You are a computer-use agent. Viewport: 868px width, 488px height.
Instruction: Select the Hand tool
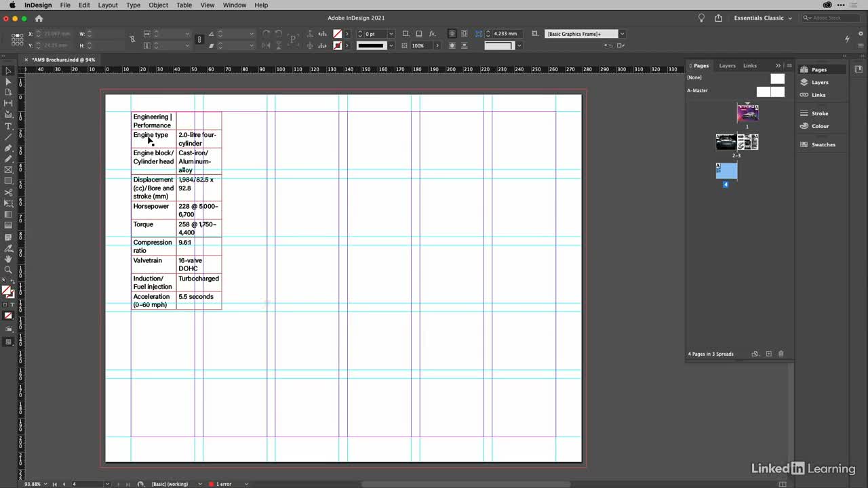pyautogui.click(x=8, y=259)
